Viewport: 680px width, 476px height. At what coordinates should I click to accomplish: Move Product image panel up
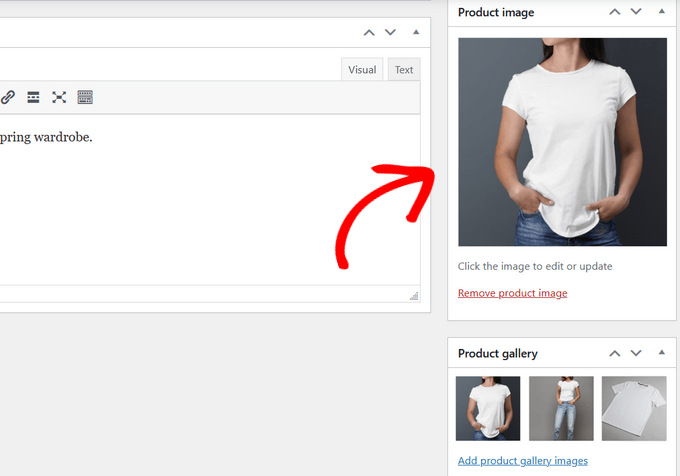point(615,13)
